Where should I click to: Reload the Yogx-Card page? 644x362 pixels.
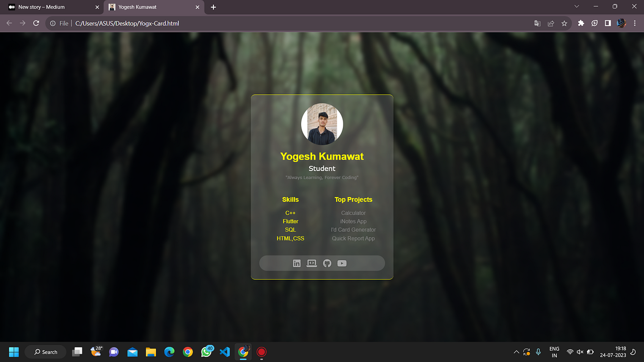click(36, 23)
